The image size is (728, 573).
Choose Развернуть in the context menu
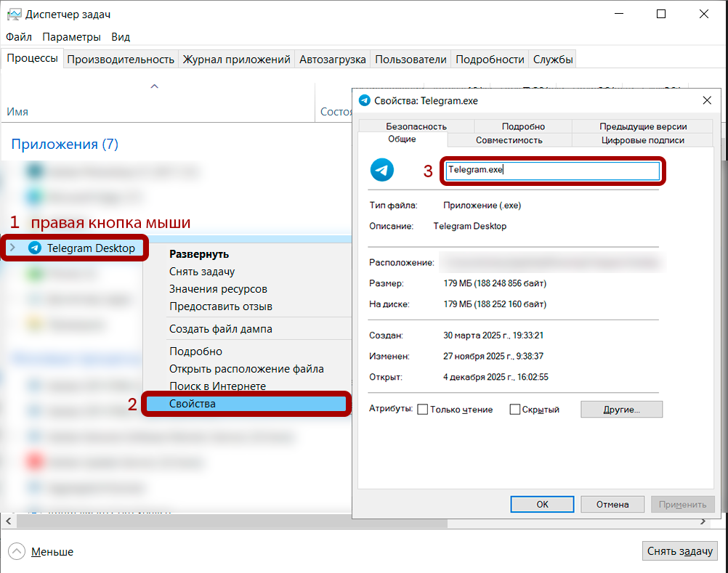(x=199, y=254)
